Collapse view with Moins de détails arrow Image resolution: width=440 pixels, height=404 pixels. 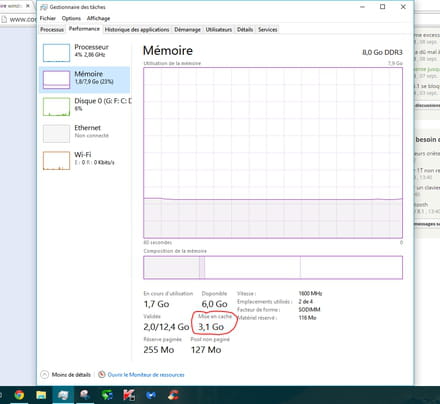[x=45, y=375]
